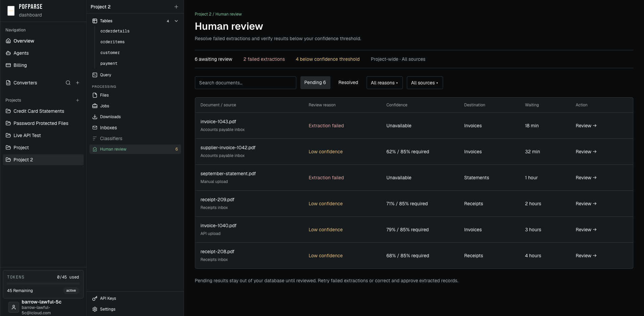Image resolution: width=644 pixels, height=316 pixels.
Task: Switch to the Resolved tab
Action: (x=348, y=83)
